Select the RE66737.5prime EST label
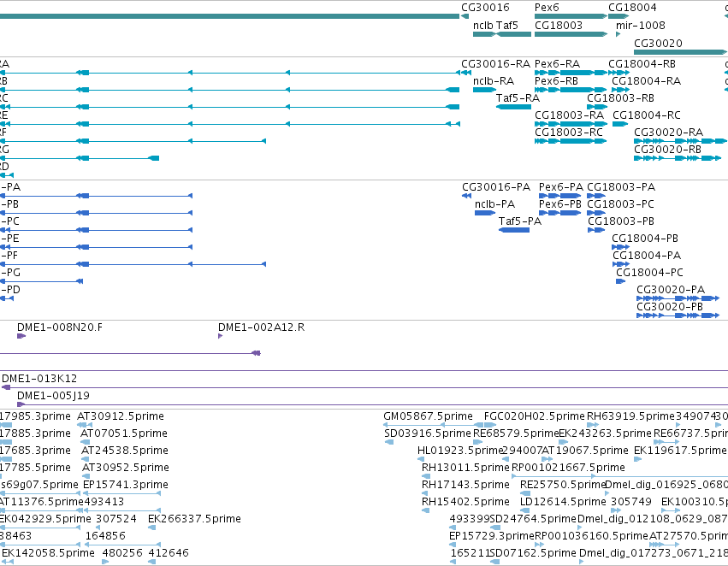The width and height of the screenshot is (728, 566). pos(690,433)
